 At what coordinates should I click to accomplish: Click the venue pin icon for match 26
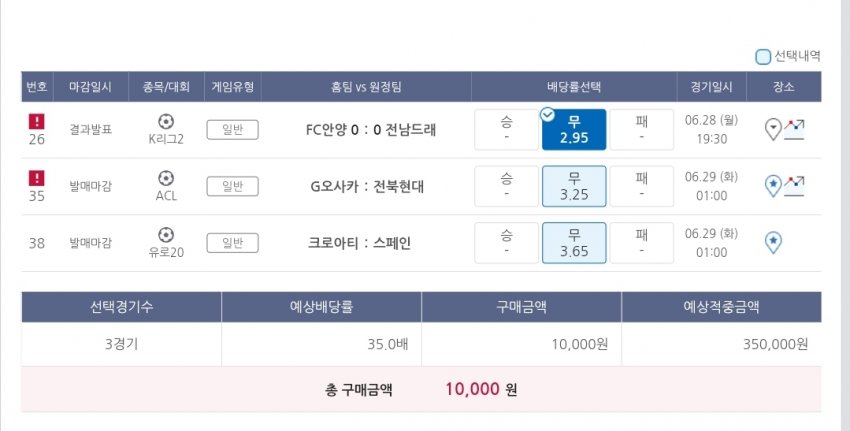point(772,129)
